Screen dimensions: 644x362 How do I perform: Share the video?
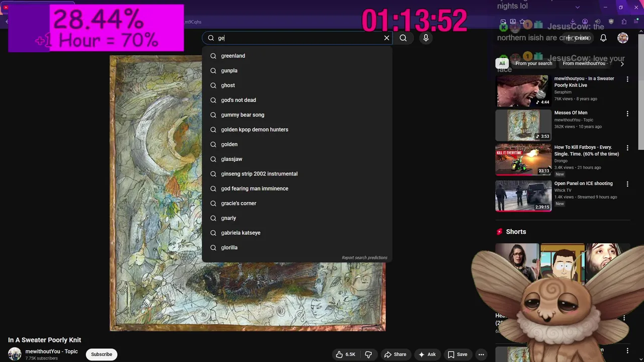(x=395, y=354)
